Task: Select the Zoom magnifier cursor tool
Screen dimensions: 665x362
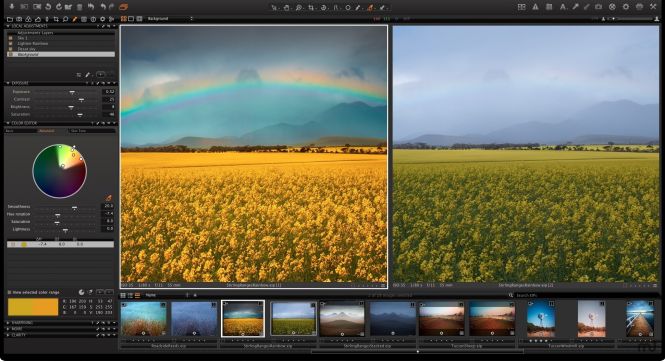Action: (299, 7)
